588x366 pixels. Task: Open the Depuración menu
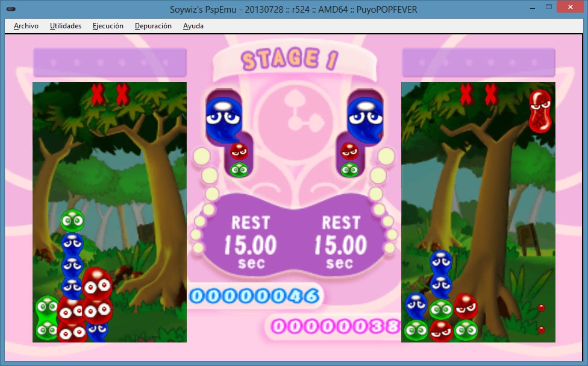pyautogui.click(x=153, y=26)
